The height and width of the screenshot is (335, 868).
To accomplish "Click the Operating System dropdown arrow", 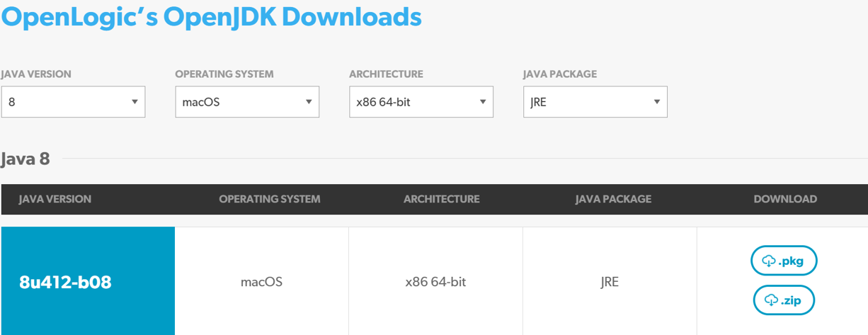I will click(309, 102).
